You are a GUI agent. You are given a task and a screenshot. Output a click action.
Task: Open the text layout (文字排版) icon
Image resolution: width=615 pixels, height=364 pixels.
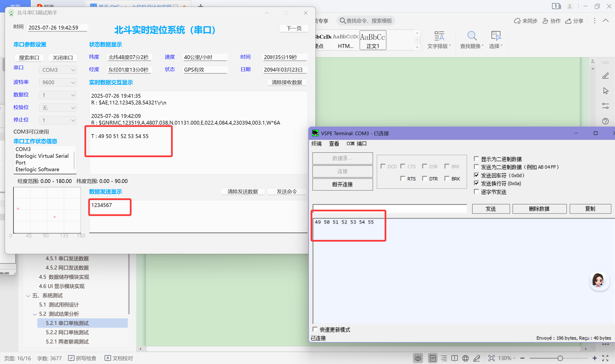[x=439, y=36]
